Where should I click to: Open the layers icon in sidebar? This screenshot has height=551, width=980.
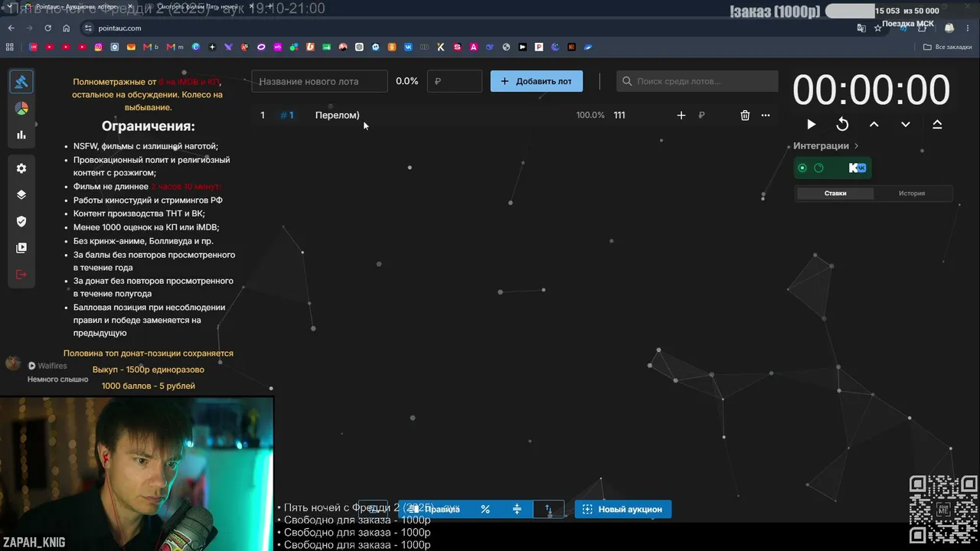click(x=21, y=194)
